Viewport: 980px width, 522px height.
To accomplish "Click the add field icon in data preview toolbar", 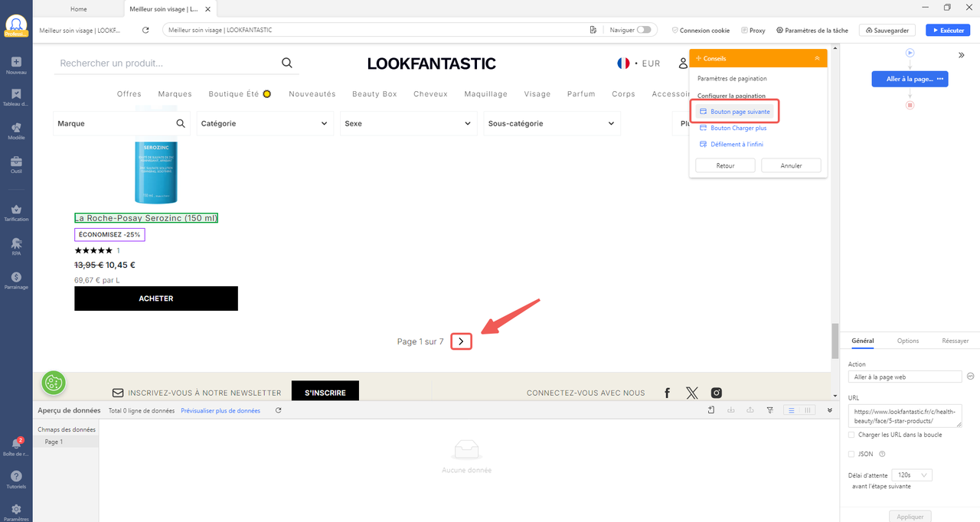I will [x=711, y=411].
